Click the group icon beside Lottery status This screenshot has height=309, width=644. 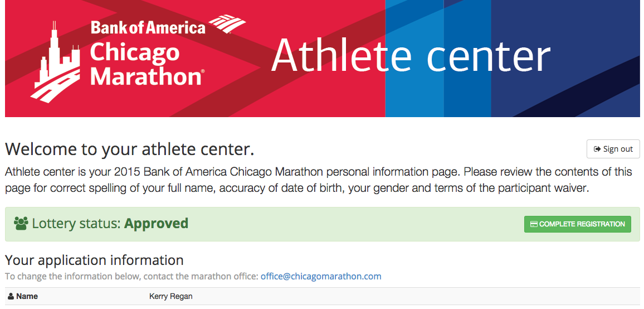[21, 224]
